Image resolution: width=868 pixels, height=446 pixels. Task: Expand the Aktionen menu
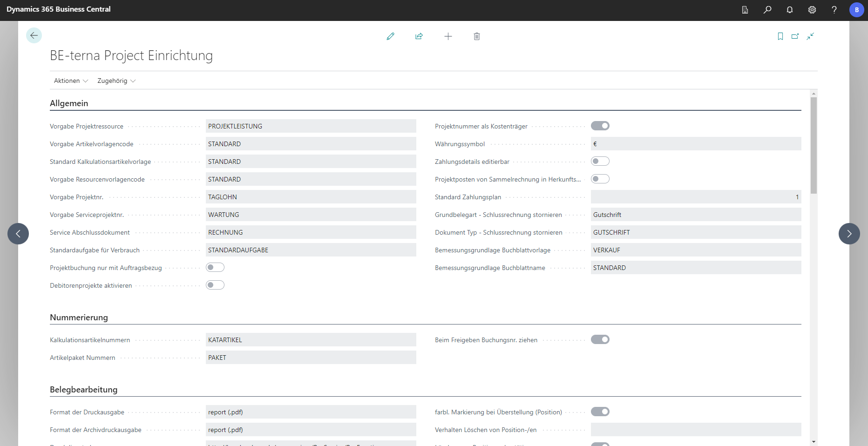71,81
